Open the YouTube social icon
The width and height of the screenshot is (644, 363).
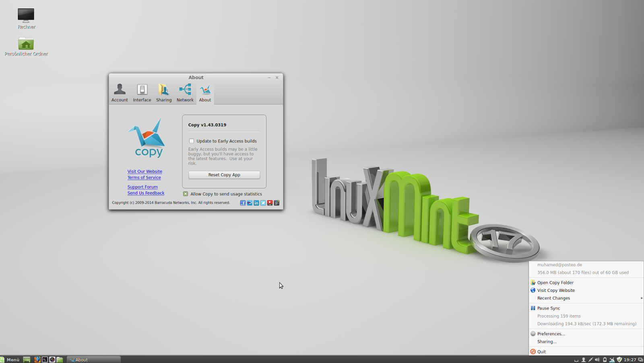pos(270,203)
